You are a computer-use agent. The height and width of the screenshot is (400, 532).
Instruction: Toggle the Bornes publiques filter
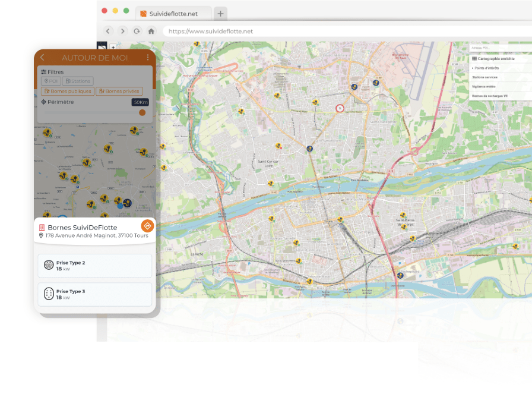[x=68, y=92]
